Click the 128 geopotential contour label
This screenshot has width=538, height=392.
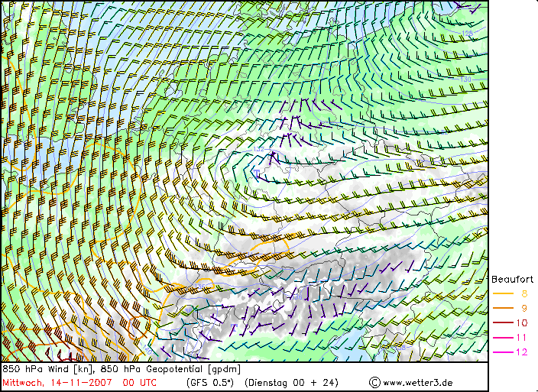[466, 33]
